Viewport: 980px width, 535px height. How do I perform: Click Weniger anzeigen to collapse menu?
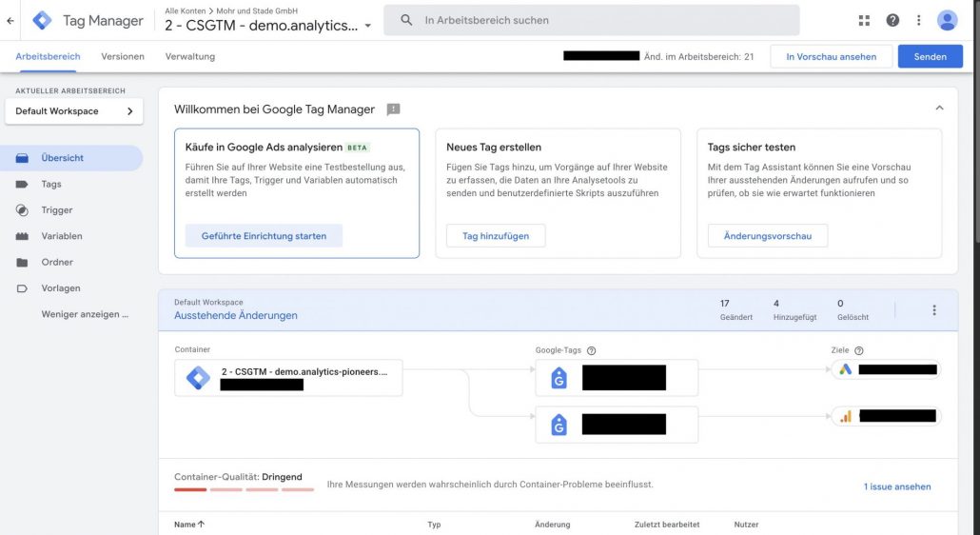click(x=85, y=314)
